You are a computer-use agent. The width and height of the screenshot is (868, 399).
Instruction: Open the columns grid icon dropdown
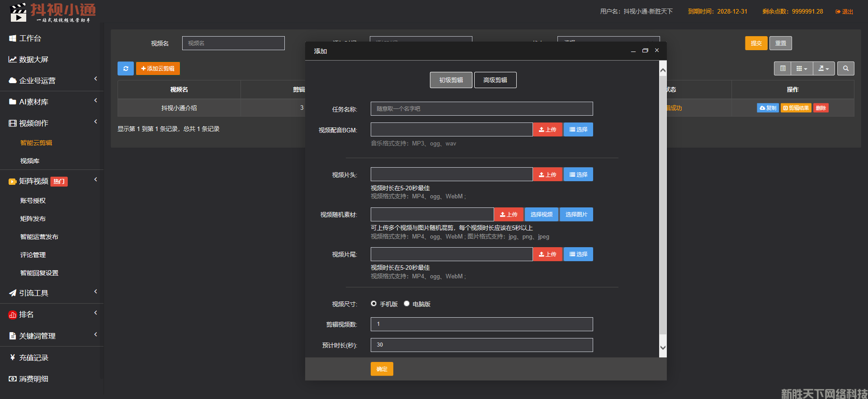[x=801, y=69]
